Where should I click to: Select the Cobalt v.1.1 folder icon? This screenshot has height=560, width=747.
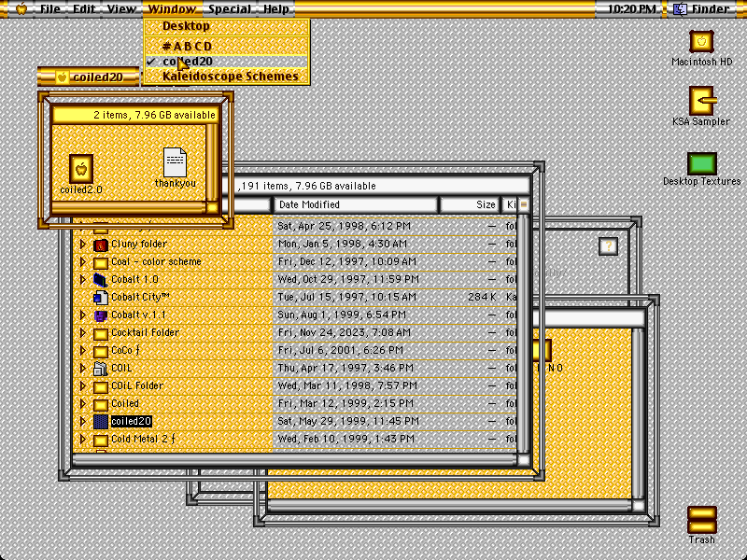point(101,315)
